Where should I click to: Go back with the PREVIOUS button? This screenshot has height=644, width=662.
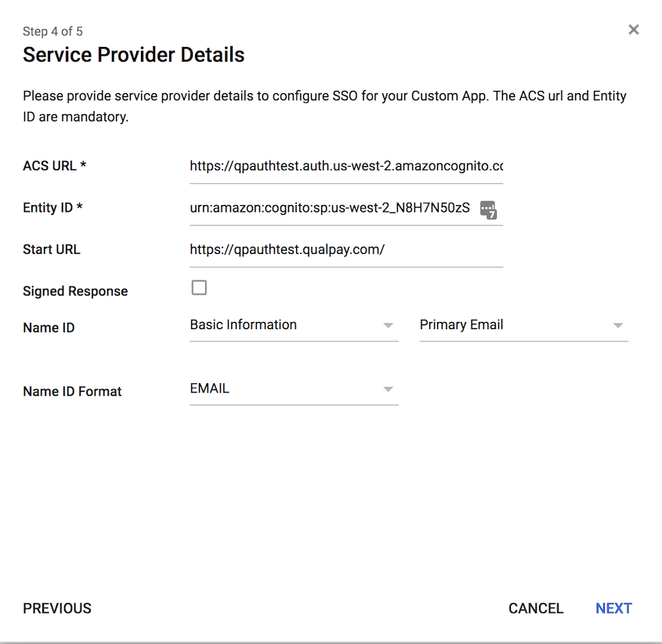(x=56, y=608)
